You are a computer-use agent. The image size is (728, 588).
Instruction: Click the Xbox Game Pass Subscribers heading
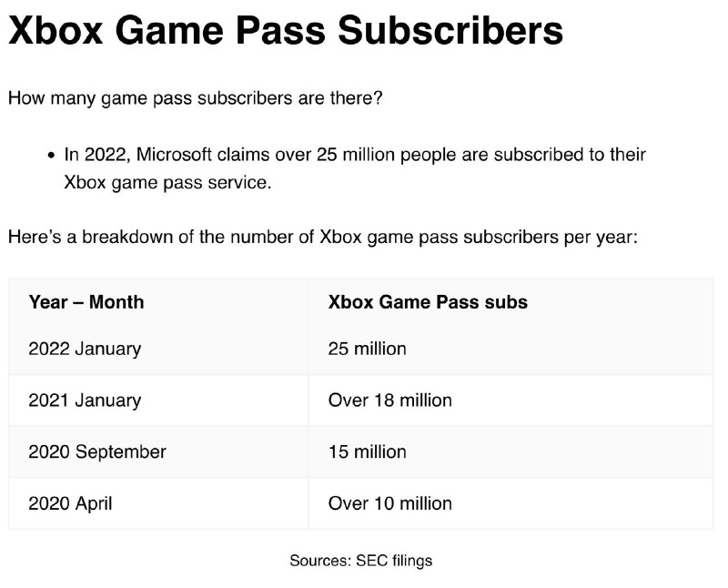coord(286,31)
